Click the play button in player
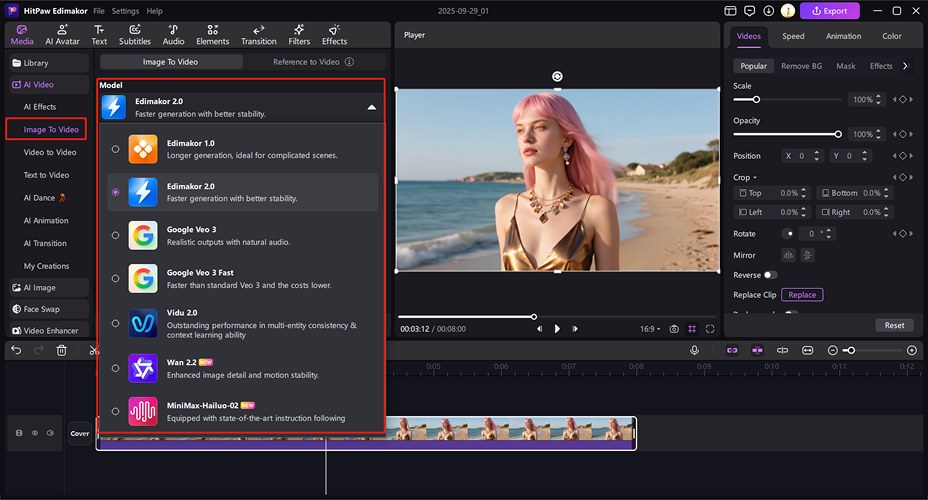The width and height of the screenshot is (928, 500). pyautogui.click(x=557, y=329)
